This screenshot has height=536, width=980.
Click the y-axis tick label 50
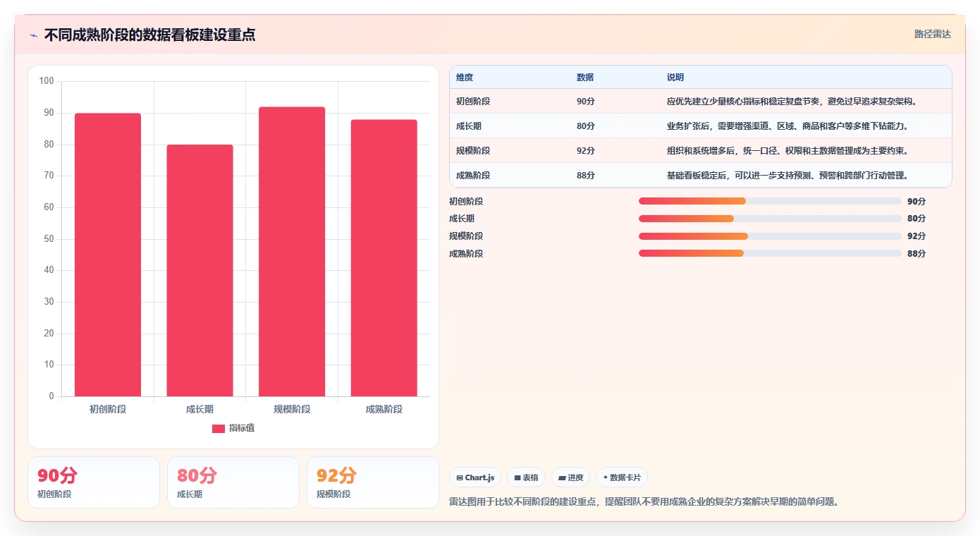(x=49, y=239)
